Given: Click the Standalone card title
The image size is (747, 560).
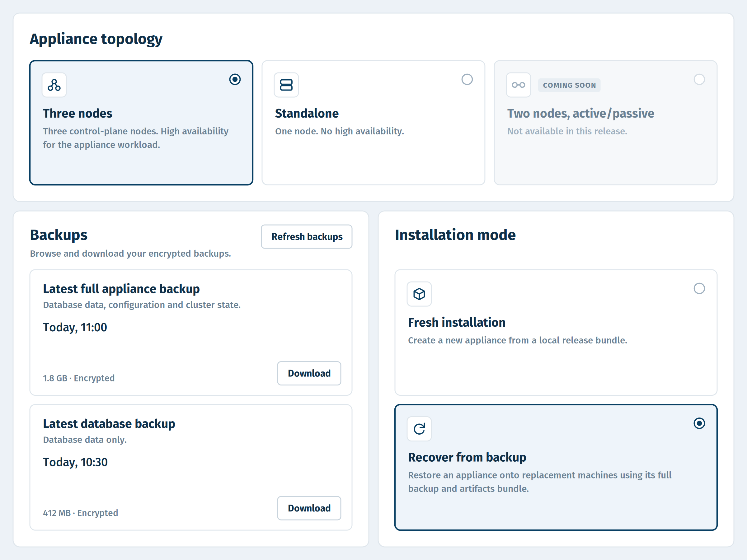Looking at the screenshot, I should (x=307, y=114).
